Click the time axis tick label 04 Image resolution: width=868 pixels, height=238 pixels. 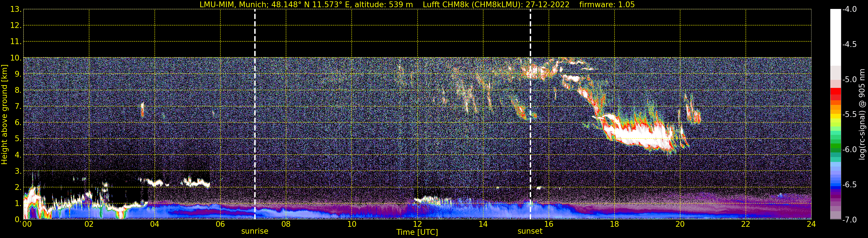coord(155,224)
